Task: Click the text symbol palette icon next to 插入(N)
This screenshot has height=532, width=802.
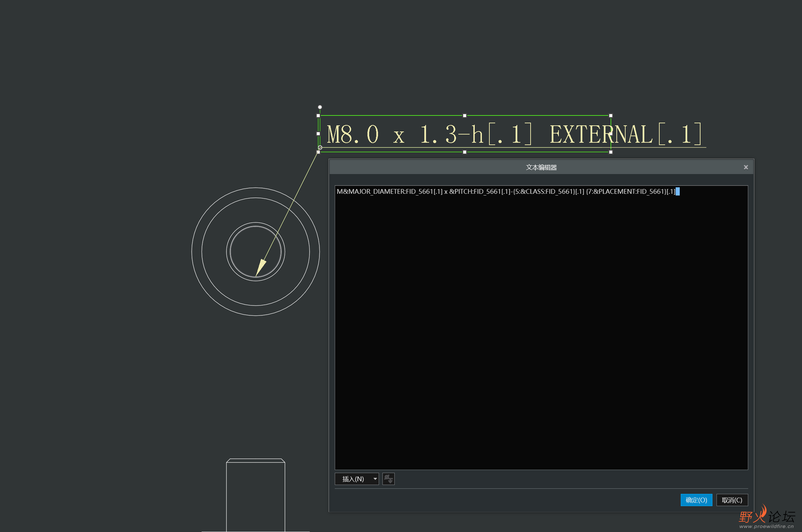Action: pos(388,479)
